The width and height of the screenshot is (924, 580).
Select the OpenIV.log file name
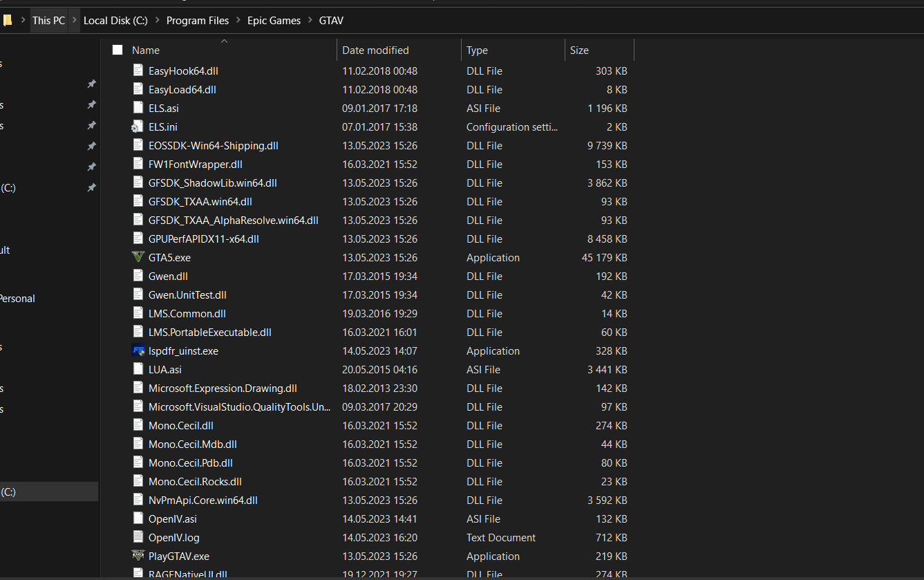point(174,537)
